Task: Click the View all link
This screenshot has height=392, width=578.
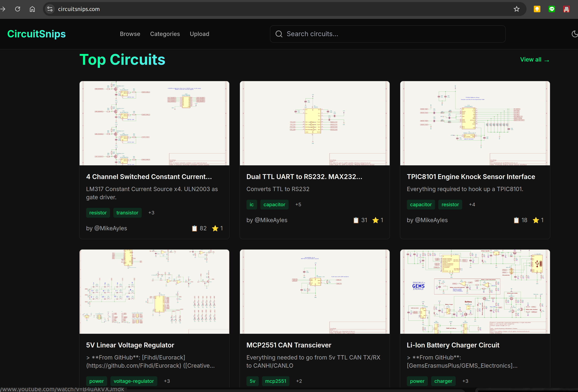Action: [x=534, y=60]
